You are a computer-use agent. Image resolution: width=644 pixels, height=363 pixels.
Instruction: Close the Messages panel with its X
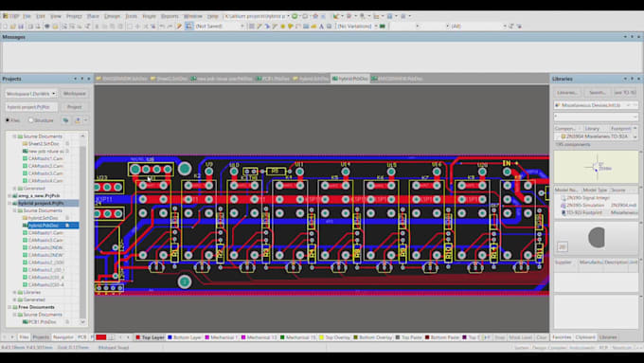[638, 37]
